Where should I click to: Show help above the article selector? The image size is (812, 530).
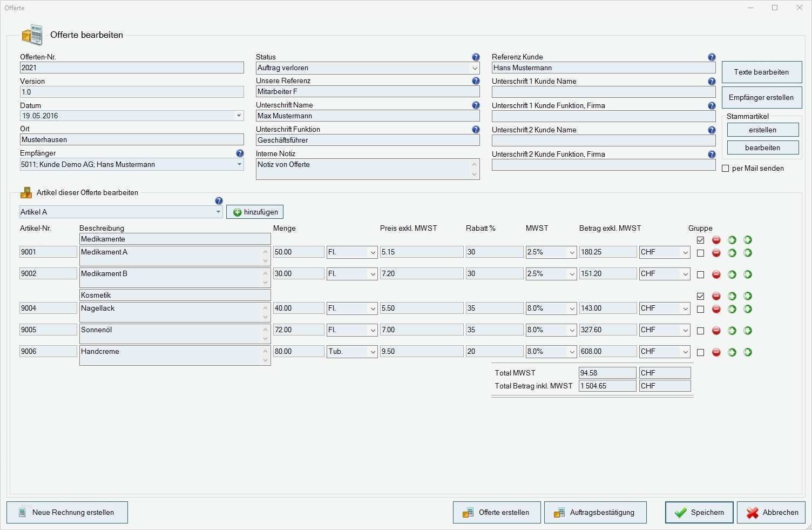[x=219, y=201]
